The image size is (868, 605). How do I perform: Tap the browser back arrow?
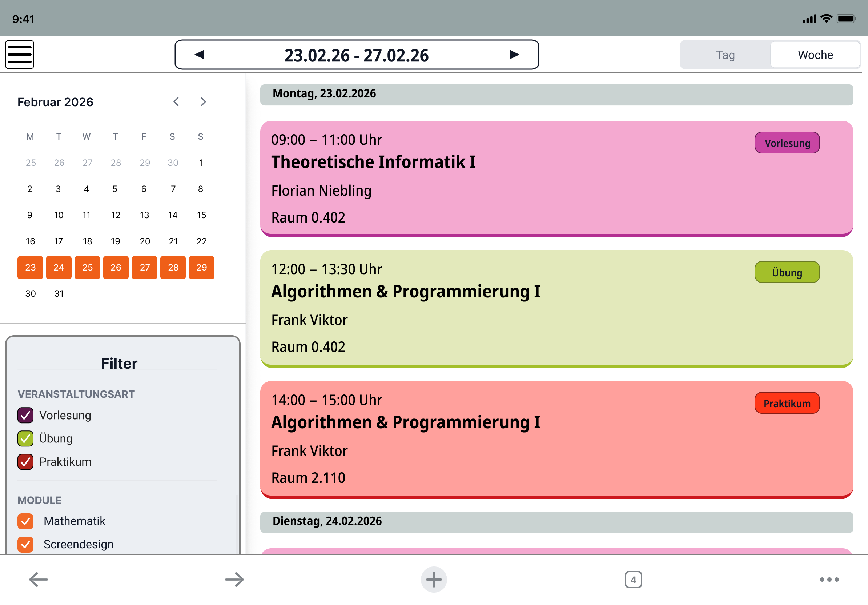click(39, 579)
